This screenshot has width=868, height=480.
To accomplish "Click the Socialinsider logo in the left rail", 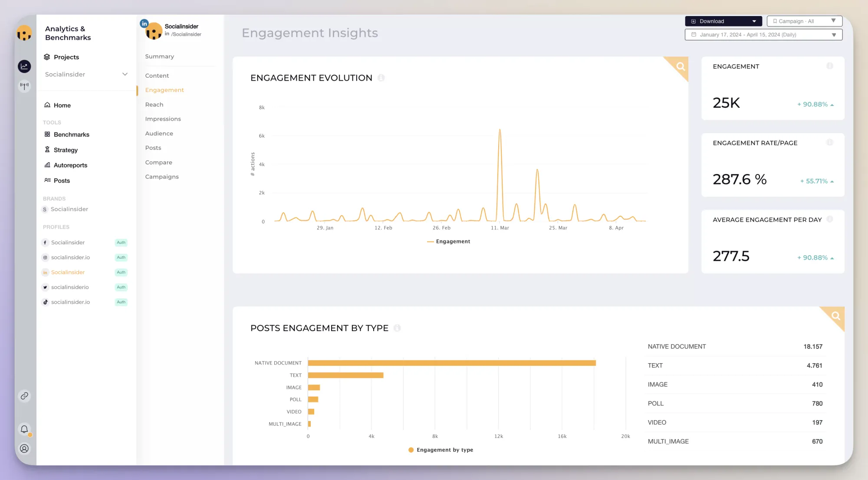I will click(x=24, y=33).
